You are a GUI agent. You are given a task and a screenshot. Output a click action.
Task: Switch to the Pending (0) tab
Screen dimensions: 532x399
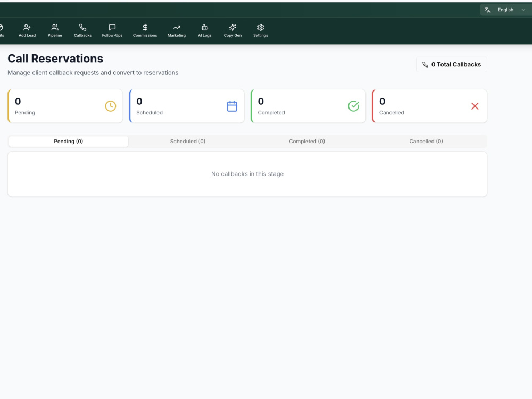(x=69, y=142)
